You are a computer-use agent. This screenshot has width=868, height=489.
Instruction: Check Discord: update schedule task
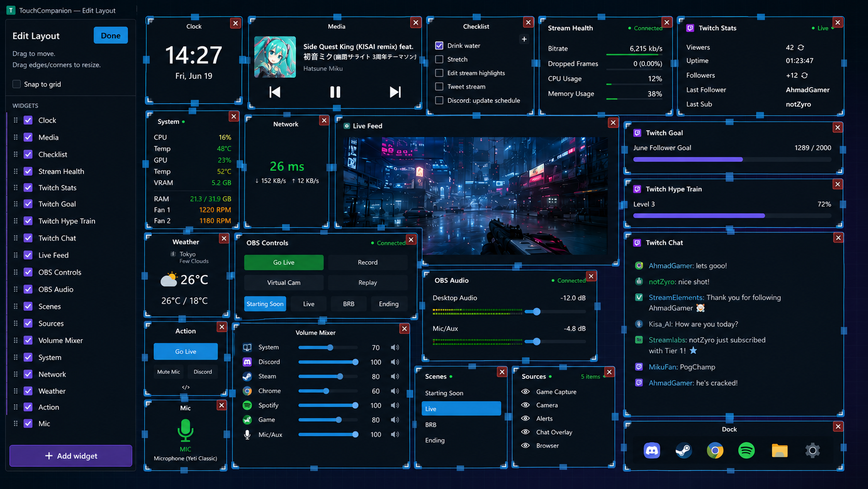click(439, 100)
